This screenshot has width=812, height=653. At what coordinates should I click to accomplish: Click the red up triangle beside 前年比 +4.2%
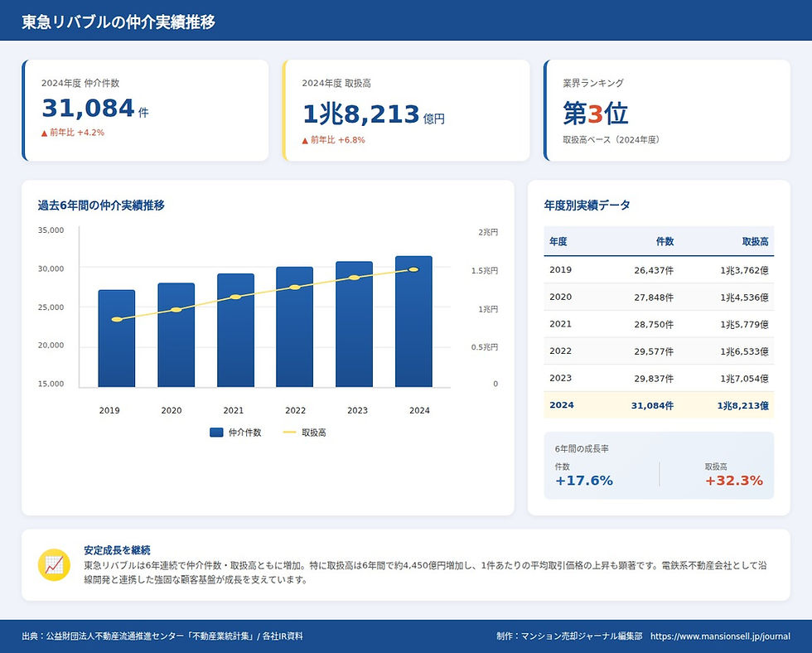(x=45, y=133)
